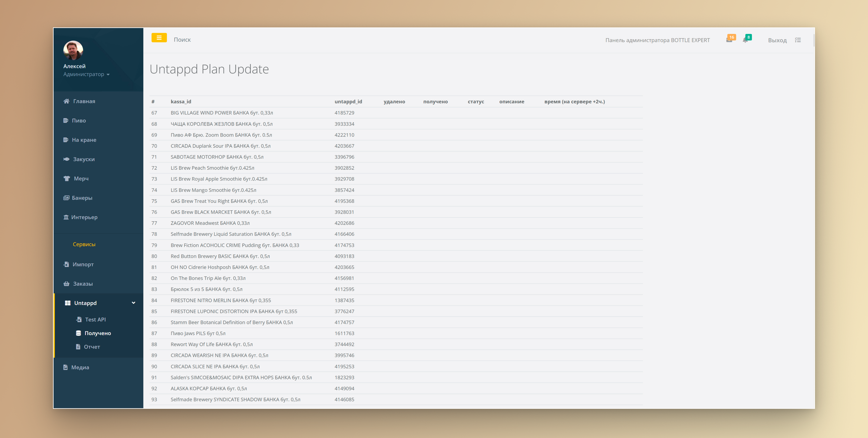Open the Пиво menu item
This screenshot has height=438, width=868.
(98, 120)
